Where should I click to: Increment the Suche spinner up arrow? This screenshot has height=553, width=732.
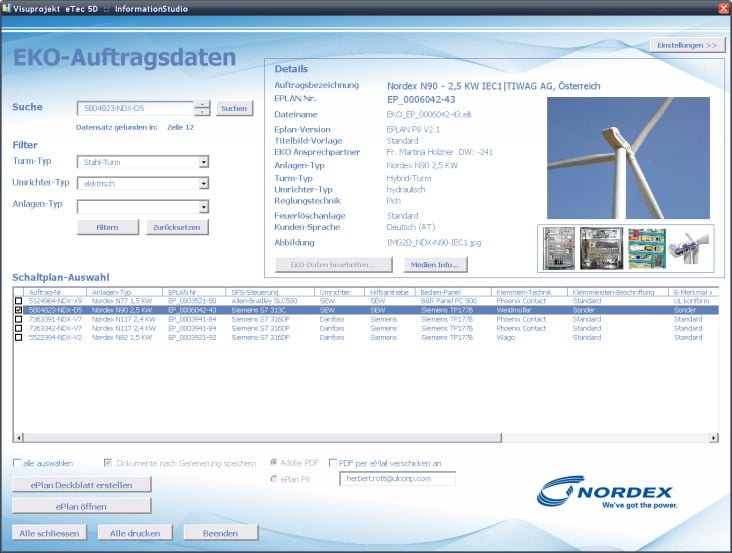[202, 105]
